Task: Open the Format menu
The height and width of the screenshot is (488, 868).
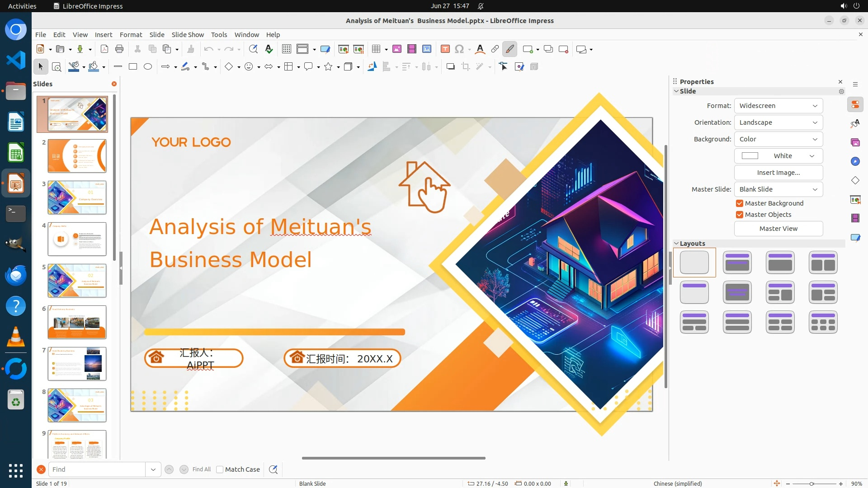Action: pyautogui.click(x=131, y=35)
